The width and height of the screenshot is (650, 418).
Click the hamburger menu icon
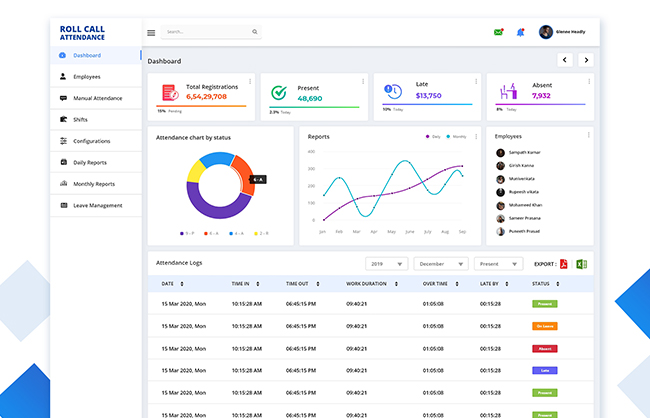(x=151, y=32)
